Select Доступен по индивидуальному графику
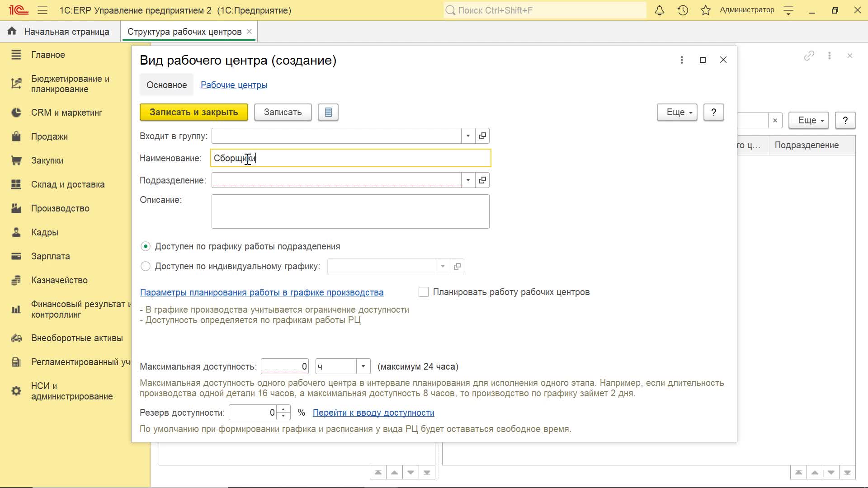The image size is (868, 488). click(x=146, y=266)
